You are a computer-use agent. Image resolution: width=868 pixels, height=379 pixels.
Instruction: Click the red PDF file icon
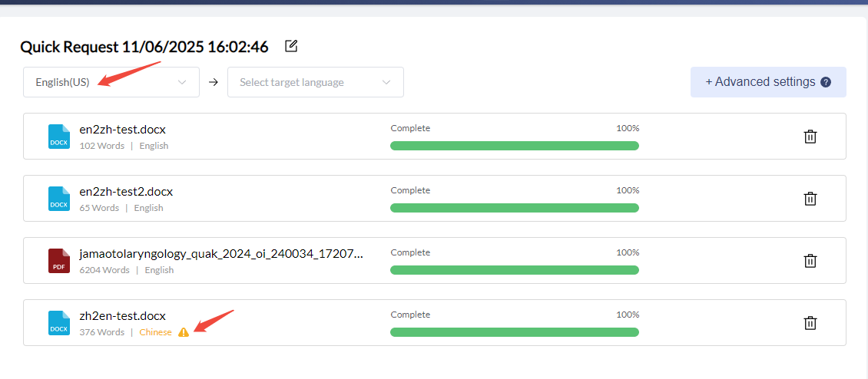click(x=59, y=261)
